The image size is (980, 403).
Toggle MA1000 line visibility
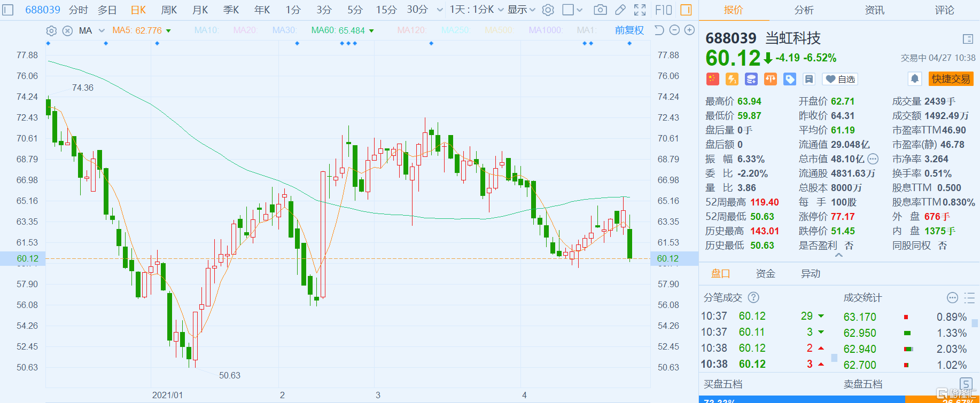click(546, 30)
